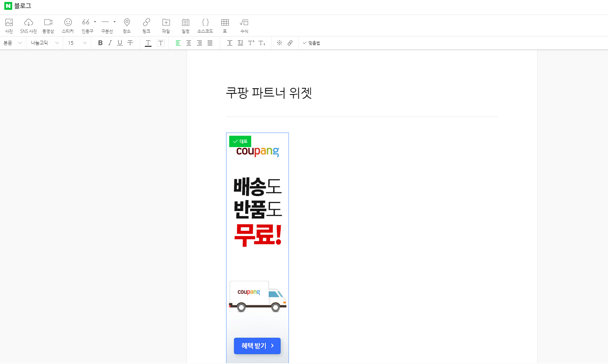Insert a divider line with 구분선
Image resolution: width=608 pixels, height=364 pixels.
(x=106, y=26)
